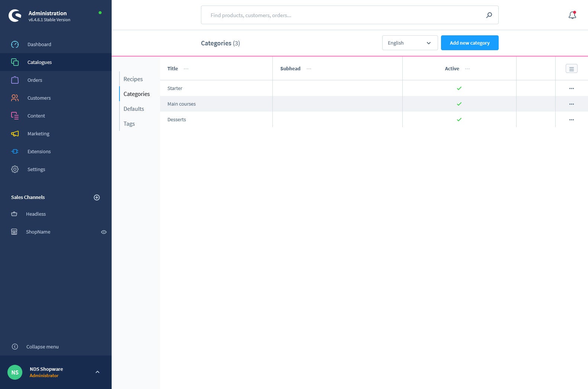Viewport: 588px width, 389px height.
Task: Click the Marketing megaphone icon
Action: coord(15,134)
